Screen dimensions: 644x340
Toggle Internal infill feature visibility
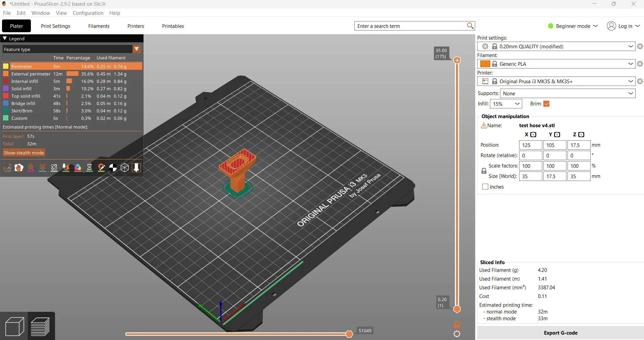[6, 81]
